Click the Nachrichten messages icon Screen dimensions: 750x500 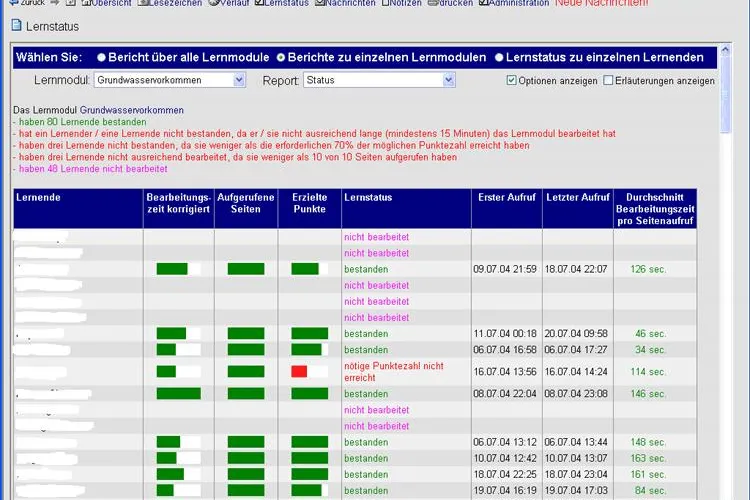pos(320,3)
